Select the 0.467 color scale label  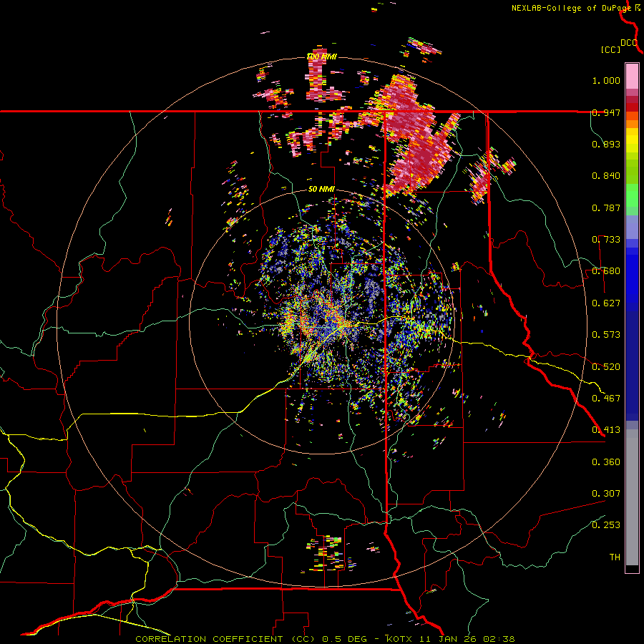(606, 398)
